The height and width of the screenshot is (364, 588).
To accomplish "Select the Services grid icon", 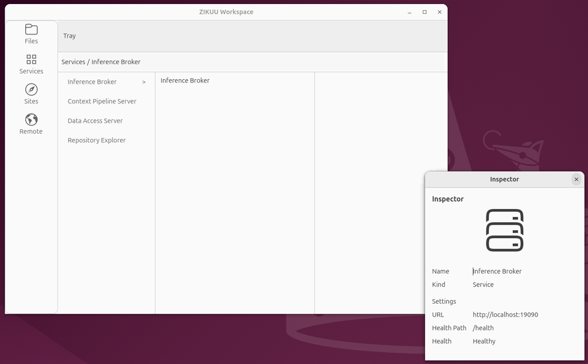I will point(31,59).
